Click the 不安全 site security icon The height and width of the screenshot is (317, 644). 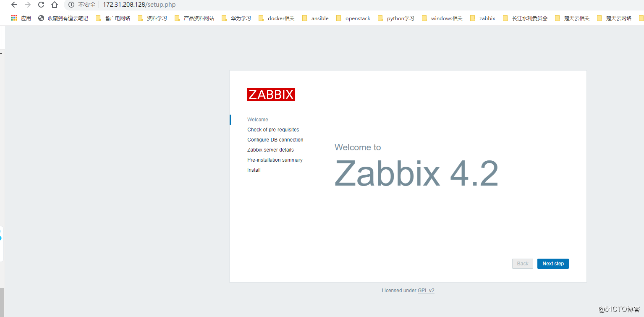[71, 5]
